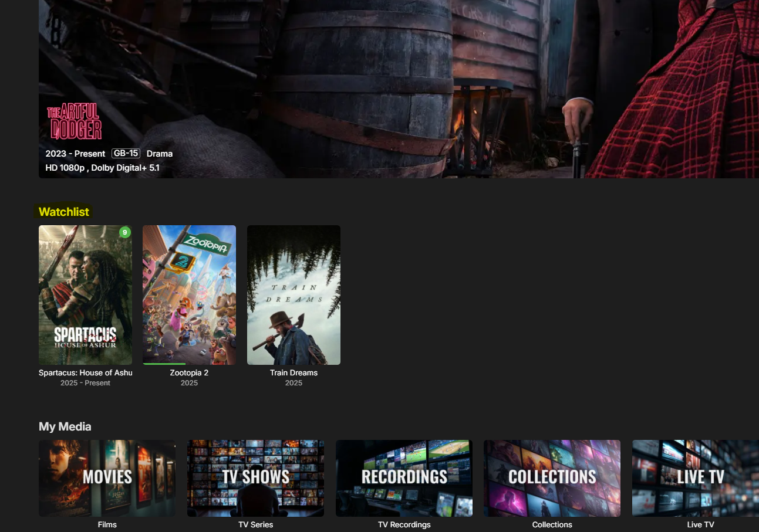This screenshot has height=532, width=759.
Task: Open the Train Dreams poster
Action: point(294,295)
